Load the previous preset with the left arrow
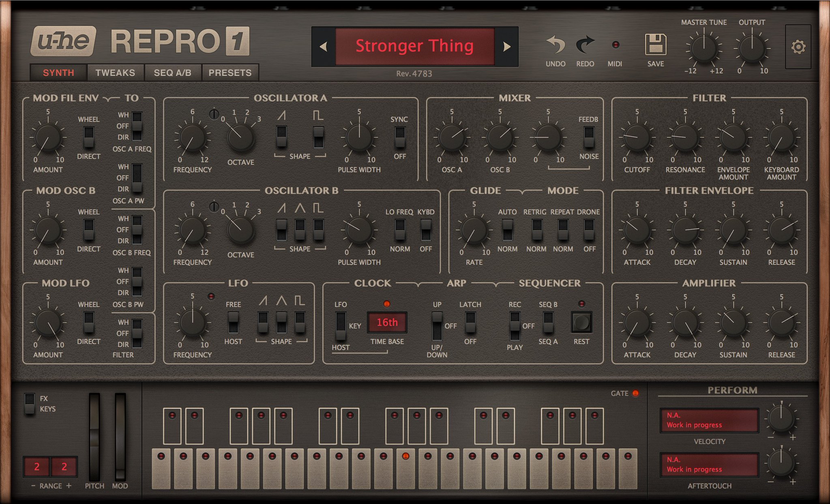 tap(323, 47)
